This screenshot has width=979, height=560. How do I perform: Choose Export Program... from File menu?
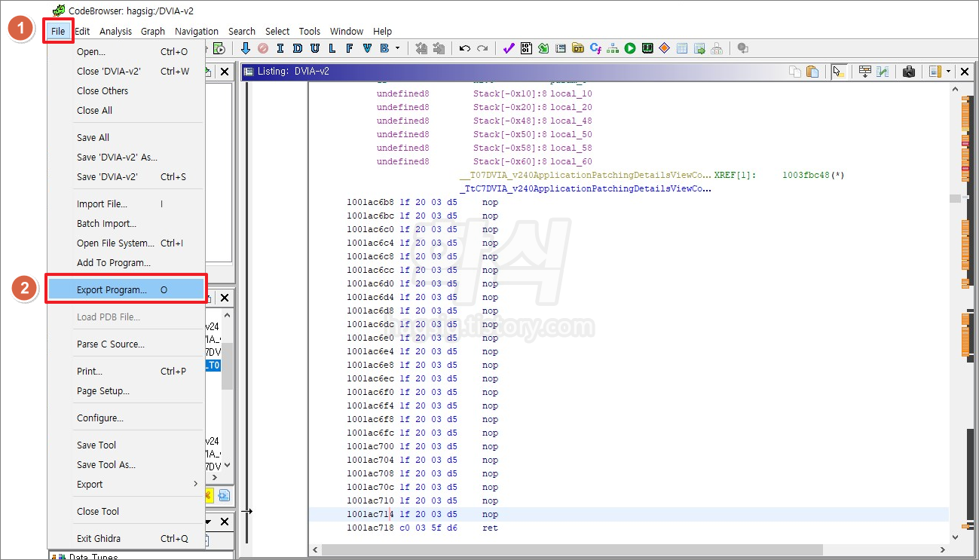[x=126, y=289]
